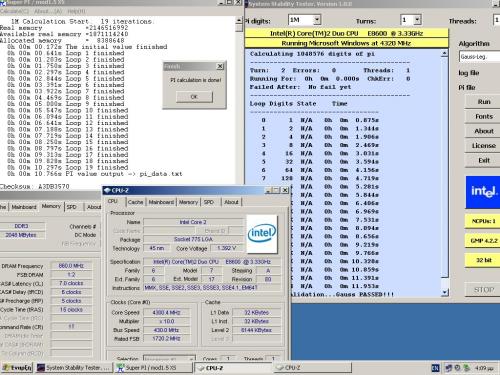Click the Super PI title bar icon

(3, 2)
